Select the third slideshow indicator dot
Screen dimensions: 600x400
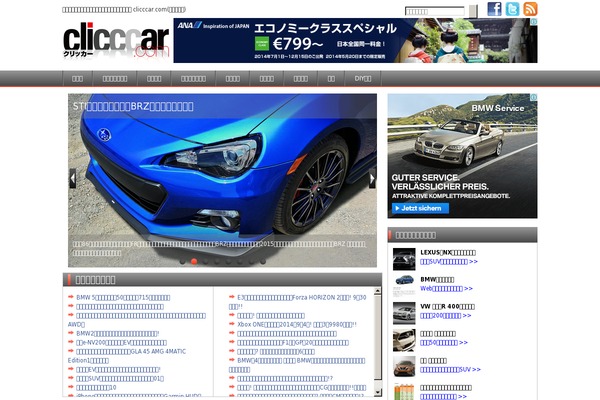pos(205,261)
